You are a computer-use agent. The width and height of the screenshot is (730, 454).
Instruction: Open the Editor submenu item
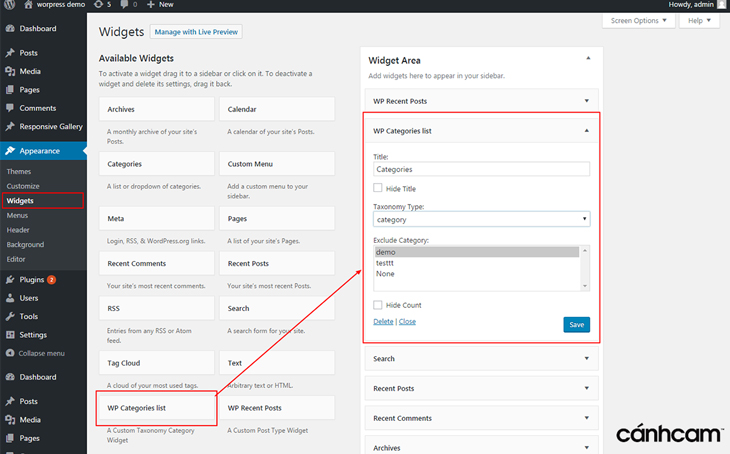pos(16,259)
